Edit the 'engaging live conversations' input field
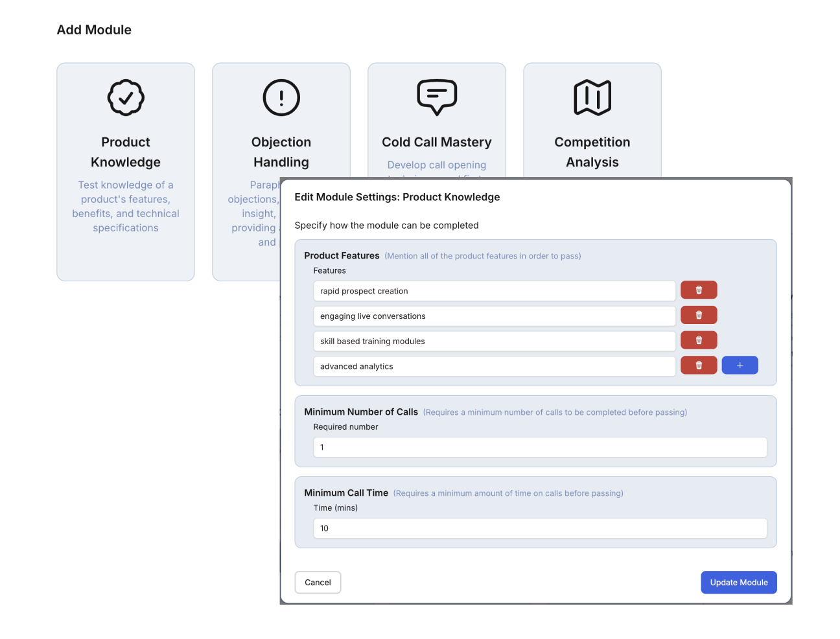This screenshot has width=840, height=639. click(x=494, y=316)
